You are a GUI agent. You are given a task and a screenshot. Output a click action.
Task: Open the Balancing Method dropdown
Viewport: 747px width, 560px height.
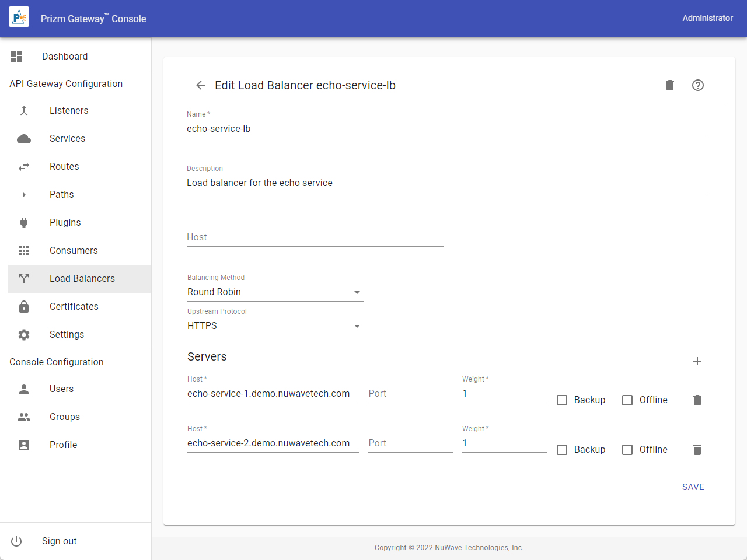click(x=275, y=292)
